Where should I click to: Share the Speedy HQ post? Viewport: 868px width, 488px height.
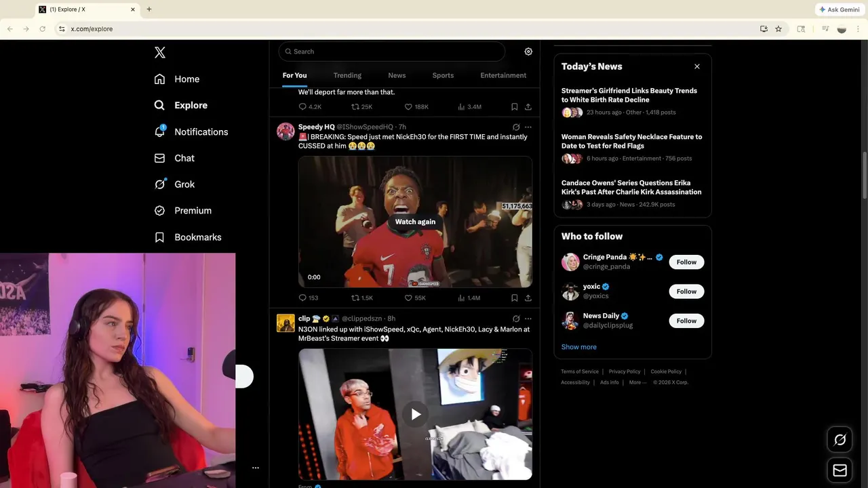(528, 298)
